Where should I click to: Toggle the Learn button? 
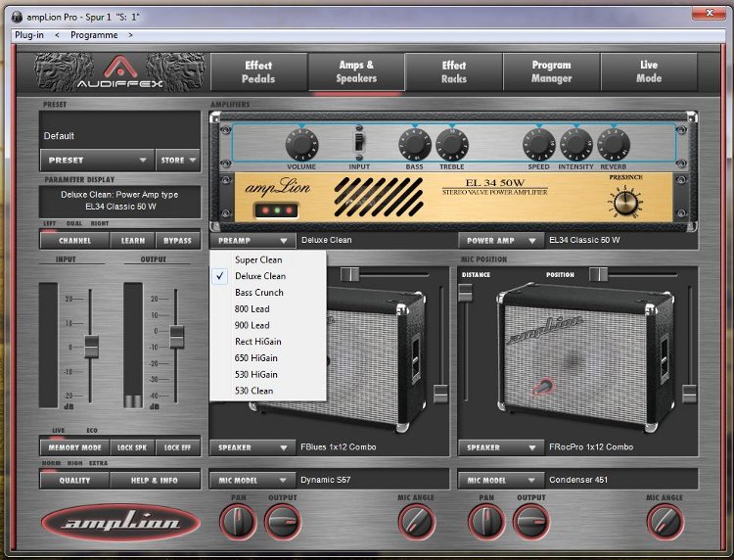point(133,241)
